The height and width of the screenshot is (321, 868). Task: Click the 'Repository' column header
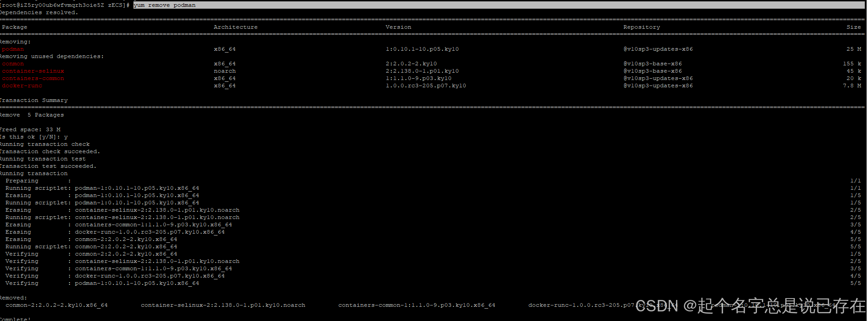point(641,27)
